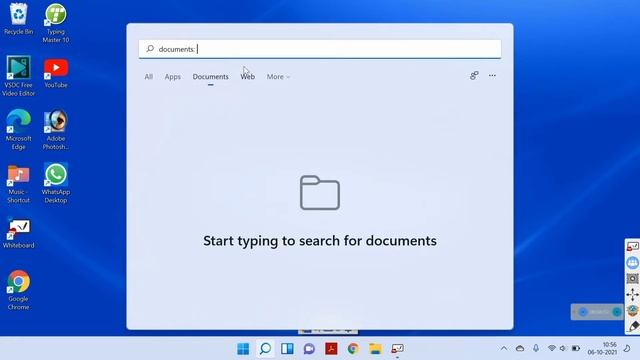This screenshot has height=360, width=640.
Task: Launch Typing Master 10 from the desktop
Action: (56, 23)
